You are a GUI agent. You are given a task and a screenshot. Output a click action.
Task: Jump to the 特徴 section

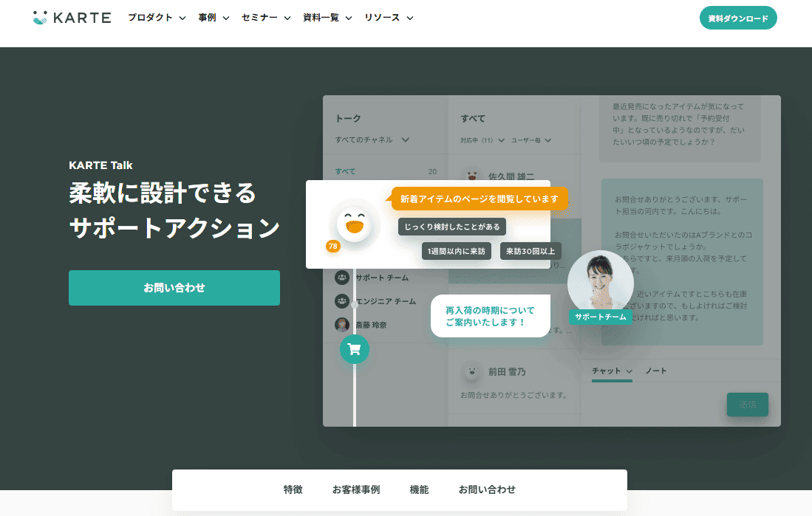[293, 489]
